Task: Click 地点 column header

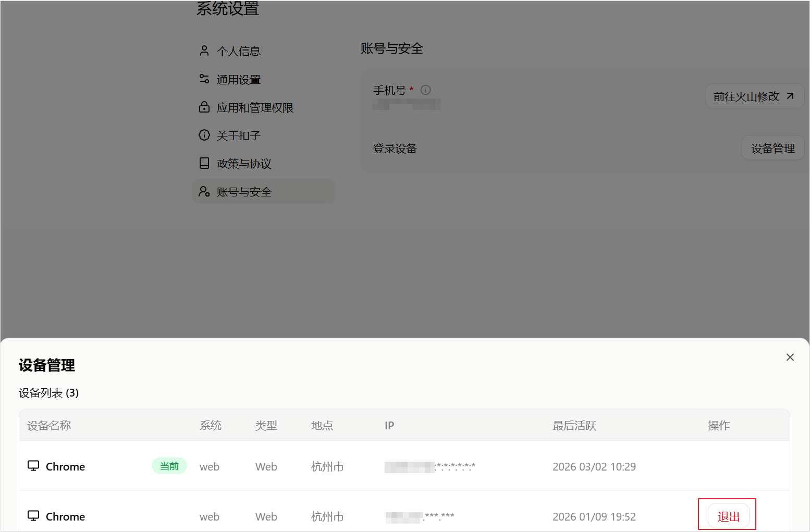Action: point(322,426)
